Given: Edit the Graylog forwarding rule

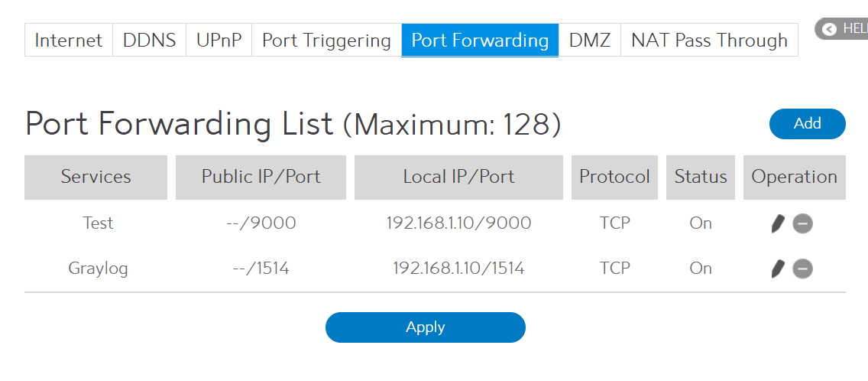Looking at the screenshot, I should tap(778, 269).
